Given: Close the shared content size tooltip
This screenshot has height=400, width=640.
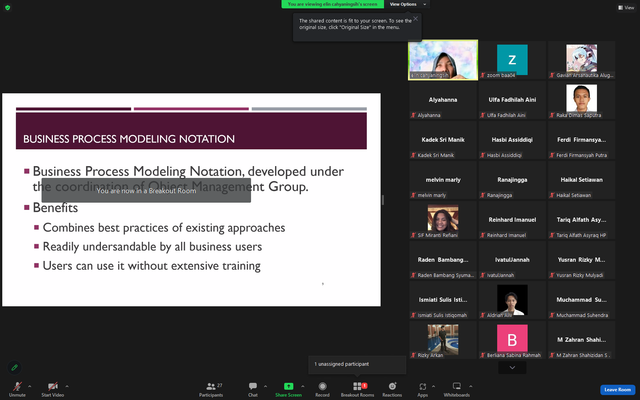Looking at the screenshot, I should click(x=416, y=19).
